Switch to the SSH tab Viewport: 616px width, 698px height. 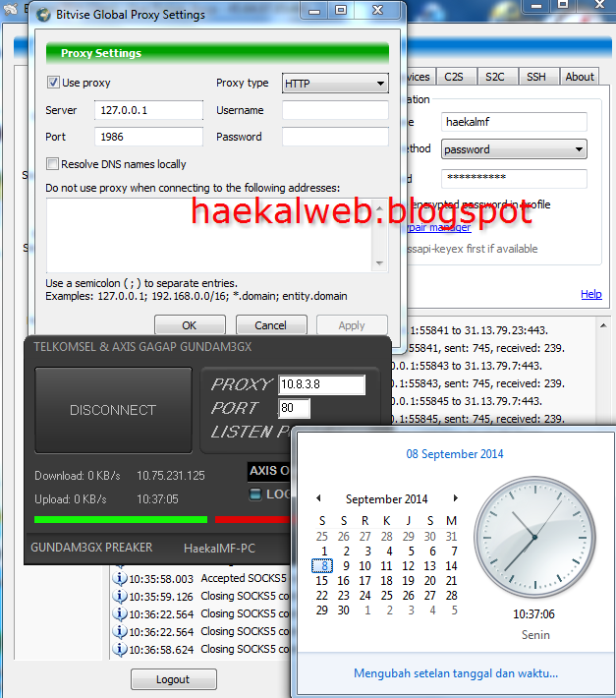(536, 77)
